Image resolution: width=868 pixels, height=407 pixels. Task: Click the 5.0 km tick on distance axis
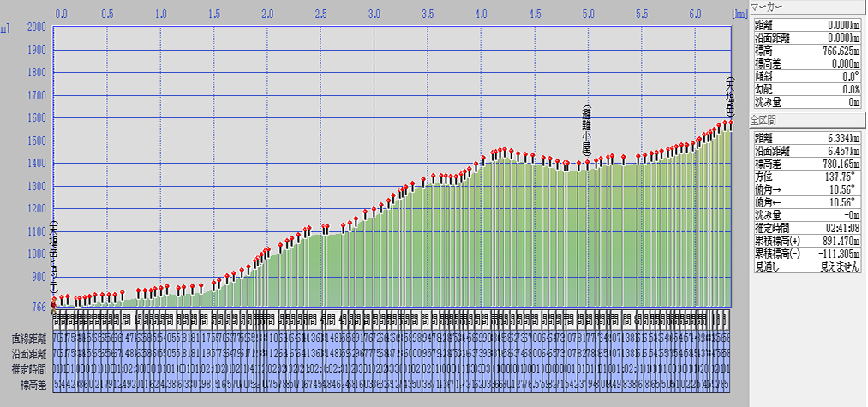[589, 15]
